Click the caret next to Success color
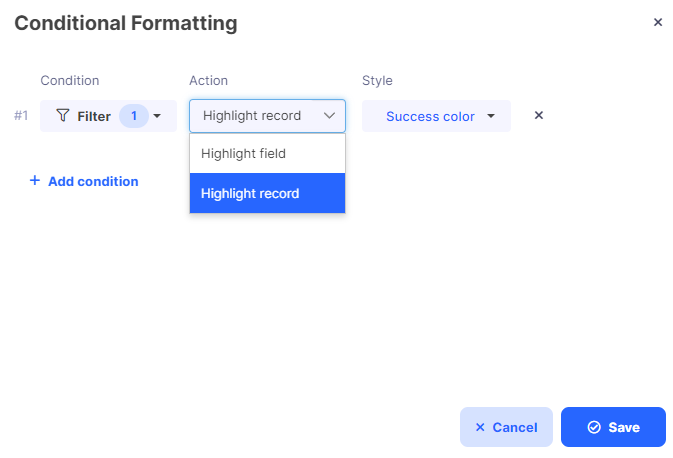This screenshot has width=673, height=458. pos(491,116)
